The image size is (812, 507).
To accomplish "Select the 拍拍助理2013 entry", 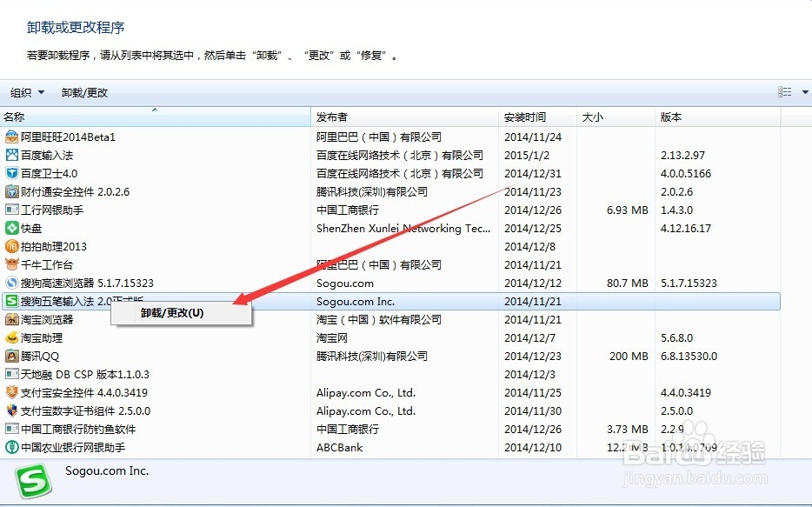I will pos(53,246).
